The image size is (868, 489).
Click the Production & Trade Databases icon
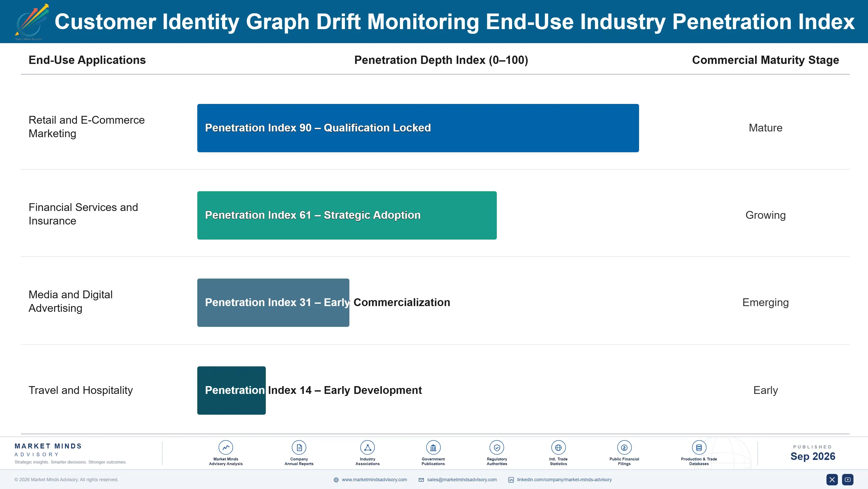699,447
